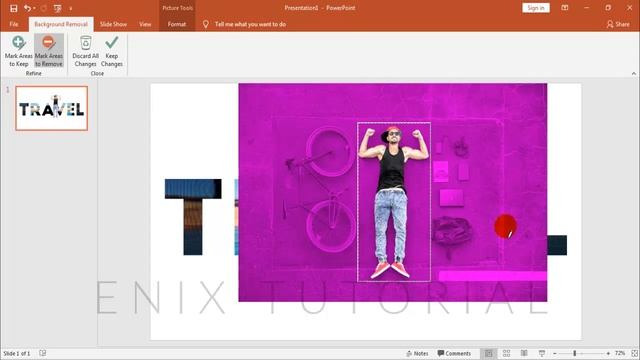
Task: Apply Keep Changes checkmark
Action: [112, 51]
